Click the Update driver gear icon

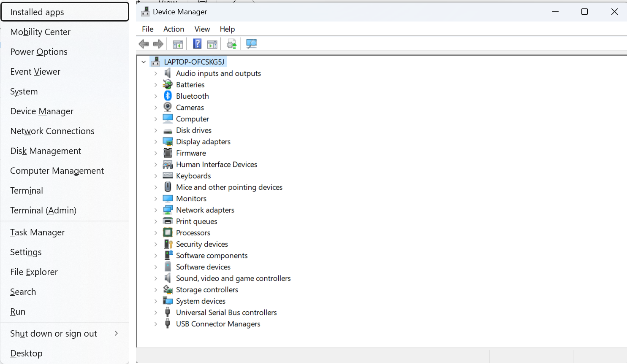(231, 43)
